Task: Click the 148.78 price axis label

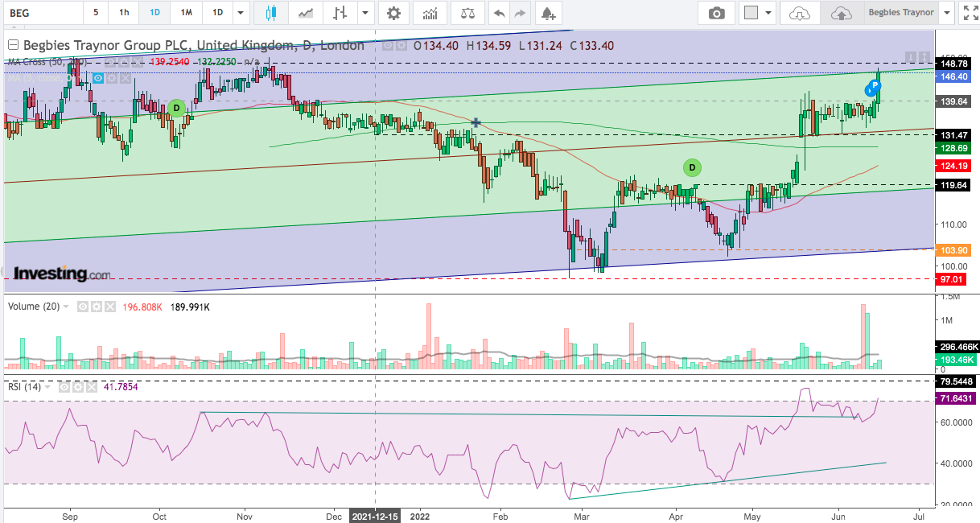Action: pos(954,64)
